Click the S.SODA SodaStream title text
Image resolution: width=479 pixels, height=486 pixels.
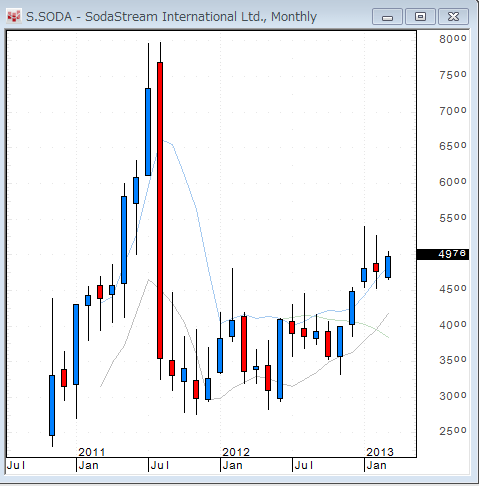click(x=171, y=16)
